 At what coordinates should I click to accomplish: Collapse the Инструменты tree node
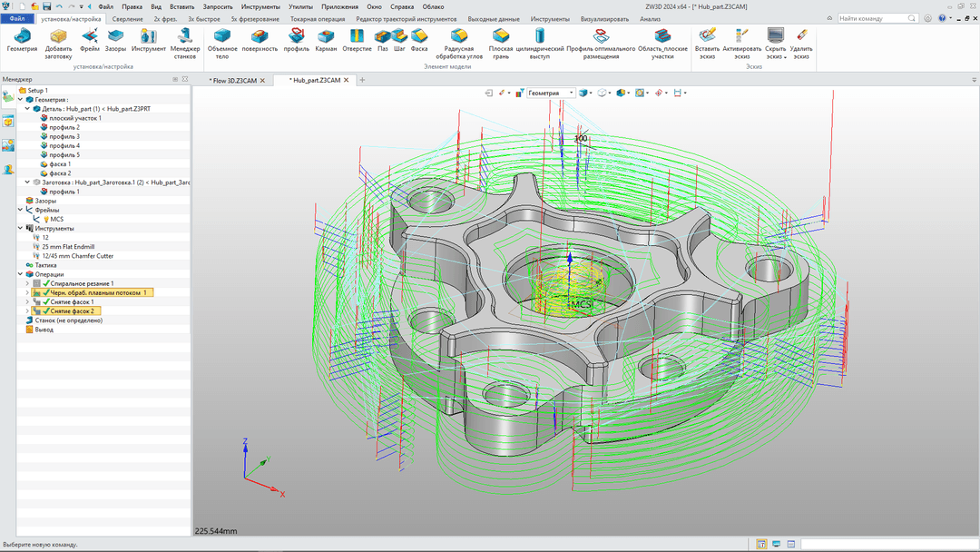tap(21, 228)
